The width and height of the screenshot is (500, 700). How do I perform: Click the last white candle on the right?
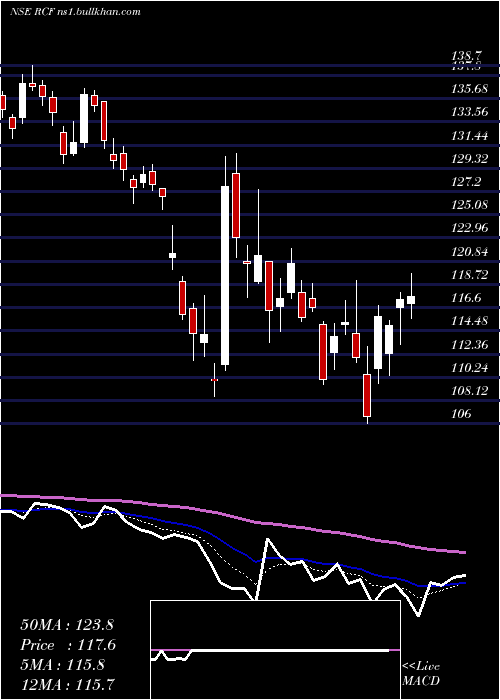pyautogui.click(x=411, y=300)
